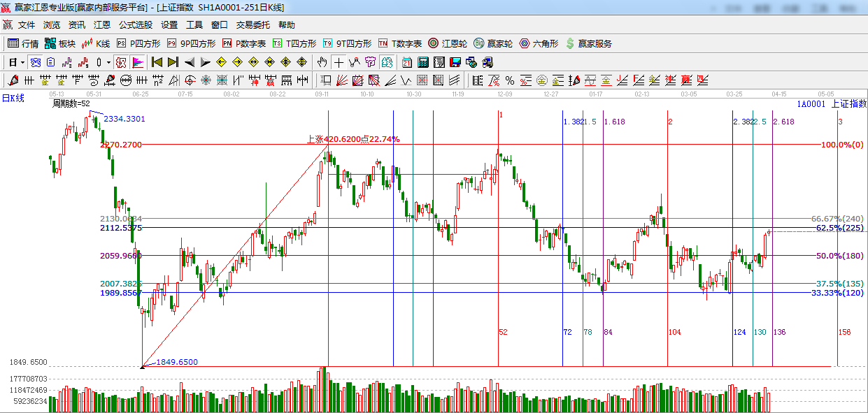Open the 日K线 period label selector
Screen dimensions: 868x413
(x=13, y=99)
